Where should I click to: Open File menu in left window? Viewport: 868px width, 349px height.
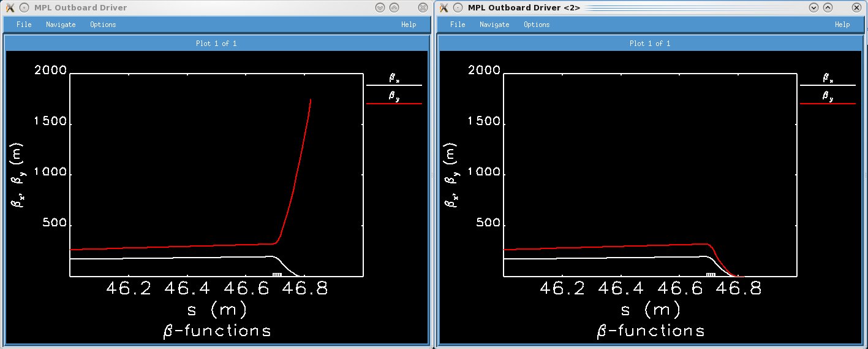pyautogui.click(x=24, y=25)
